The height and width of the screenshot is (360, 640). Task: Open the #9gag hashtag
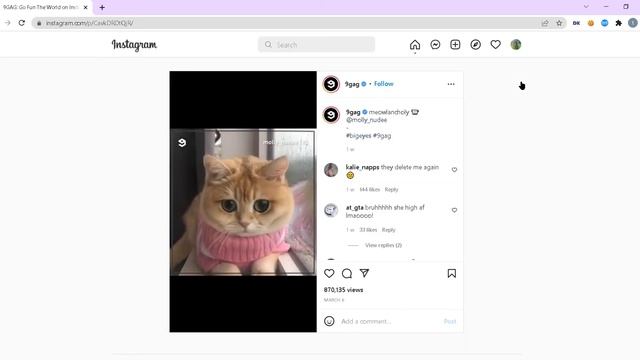382,136
